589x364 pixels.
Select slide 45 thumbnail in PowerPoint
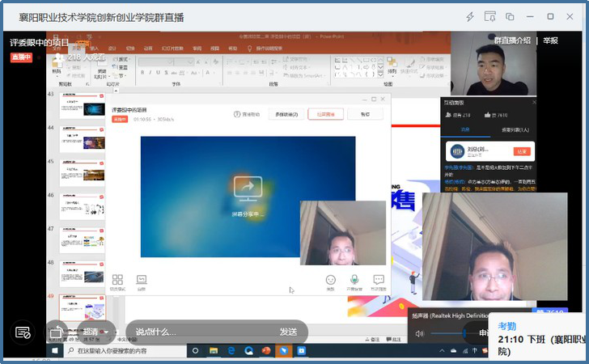83,173
